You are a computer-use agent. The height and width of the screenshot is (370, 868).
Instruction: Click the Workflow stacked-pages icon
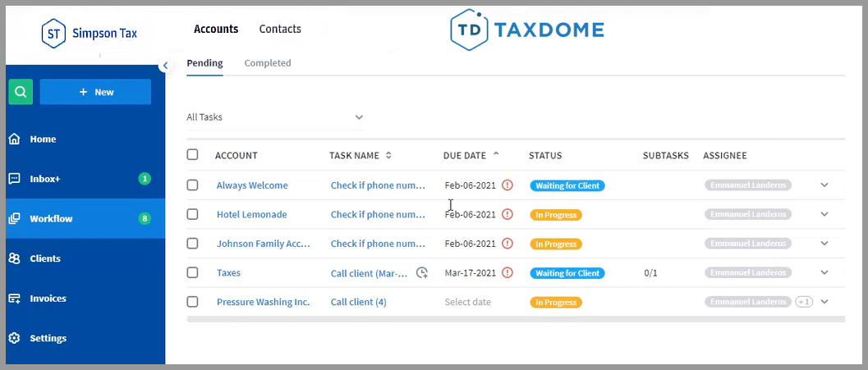15,218
